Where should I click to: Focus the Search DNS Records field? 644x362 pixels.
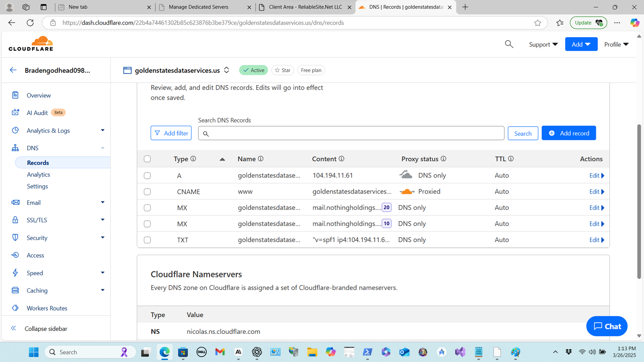point(351,133)
